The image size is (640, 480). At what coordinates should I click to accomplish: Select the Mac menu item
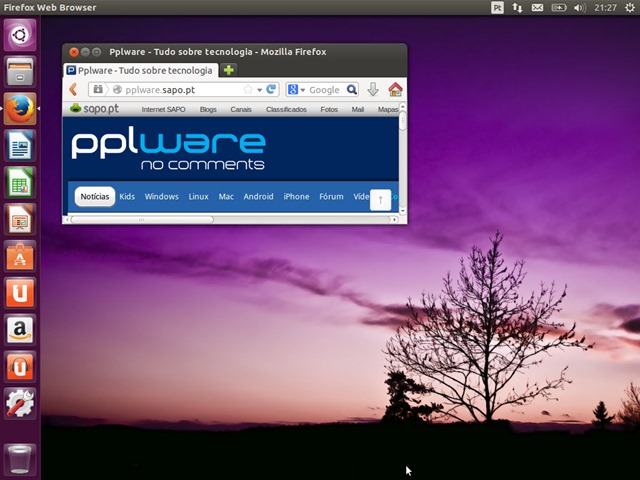[226, 197]
